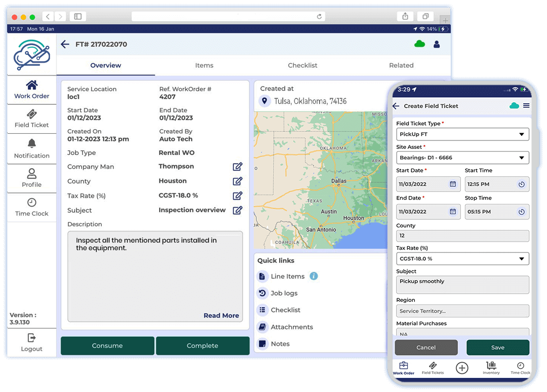This screenshot has height=392, width=547.
Task: Open Time Clock in phone bottom bar
Action: 520,368
